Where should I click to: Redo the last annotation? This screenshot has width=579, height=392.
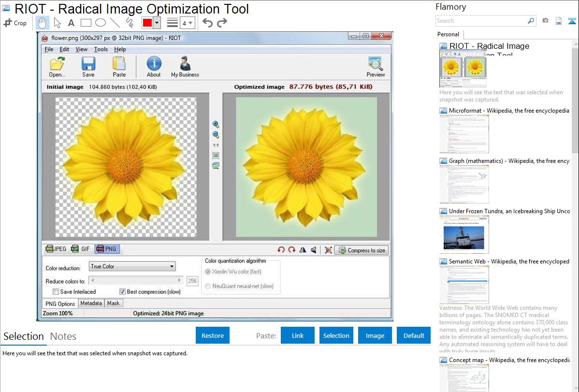click(x=222, y=23)
